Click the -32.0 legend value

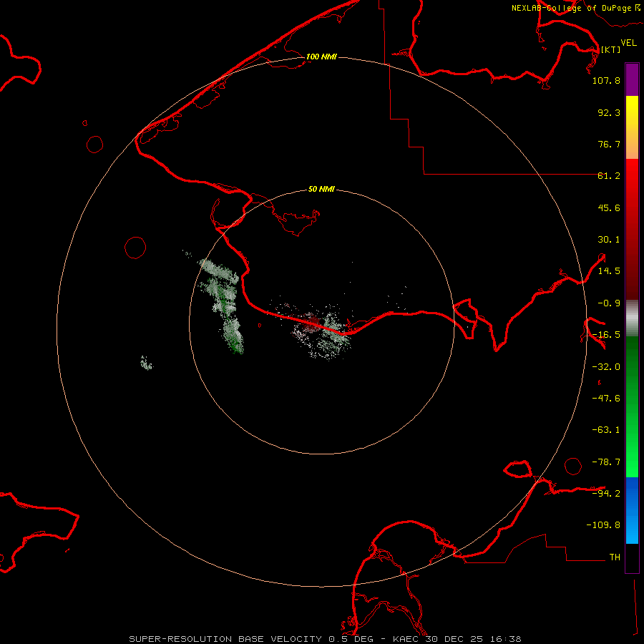coord(606,367)
